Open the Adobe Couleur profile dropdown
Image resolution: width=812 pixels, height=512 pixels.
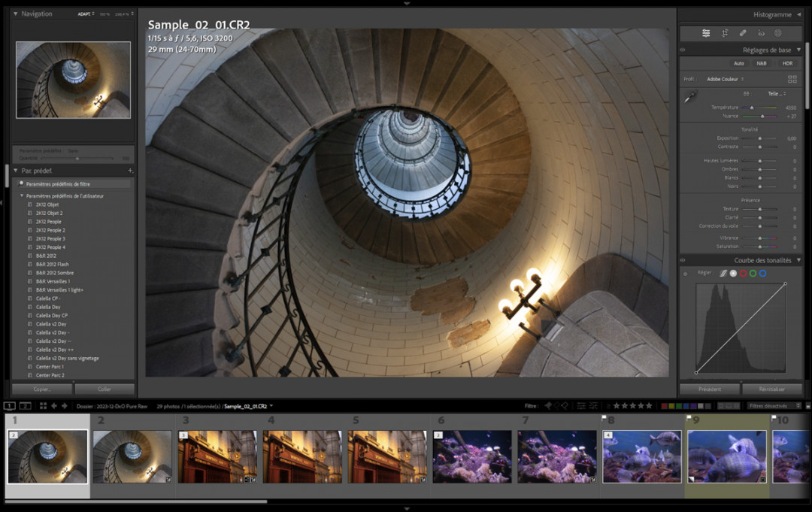[725, 79]
